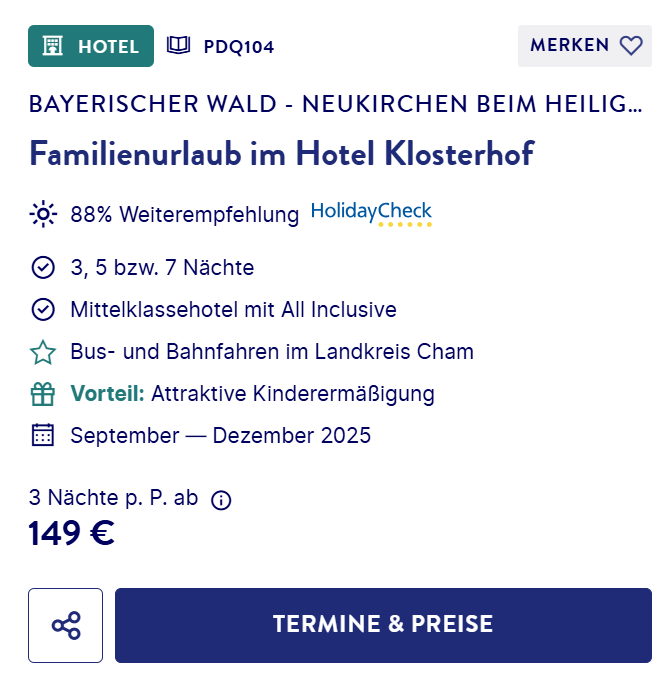Viewport: 672px width, 682px height.
Task: Click the catalog book icon
Action: tap(178, 45)
